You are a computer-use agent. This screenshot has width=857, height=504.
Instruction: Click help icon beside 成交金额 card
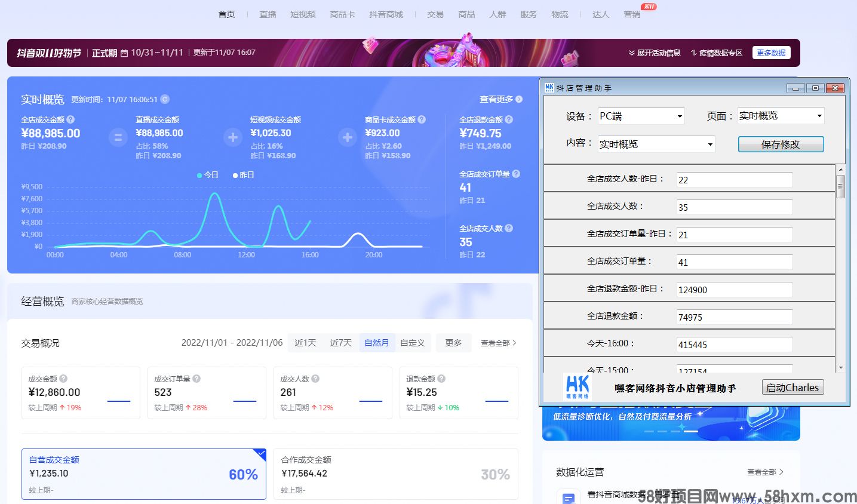pos(63,379)
